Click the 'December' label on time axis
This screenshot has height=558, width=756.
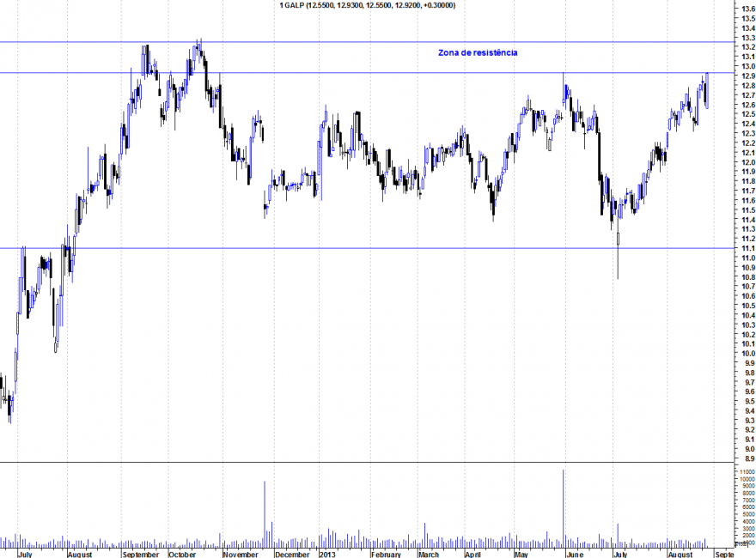292,555
